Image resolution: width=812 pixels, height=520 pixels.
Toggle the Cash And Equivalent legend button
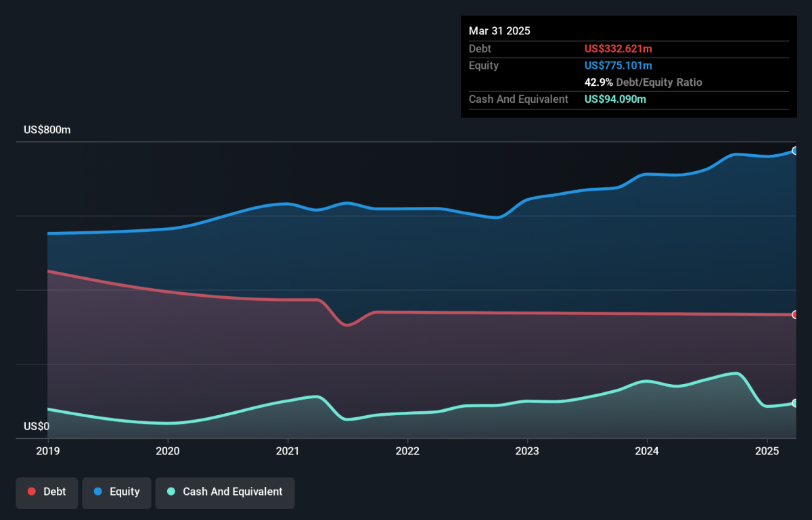[225, 492]
